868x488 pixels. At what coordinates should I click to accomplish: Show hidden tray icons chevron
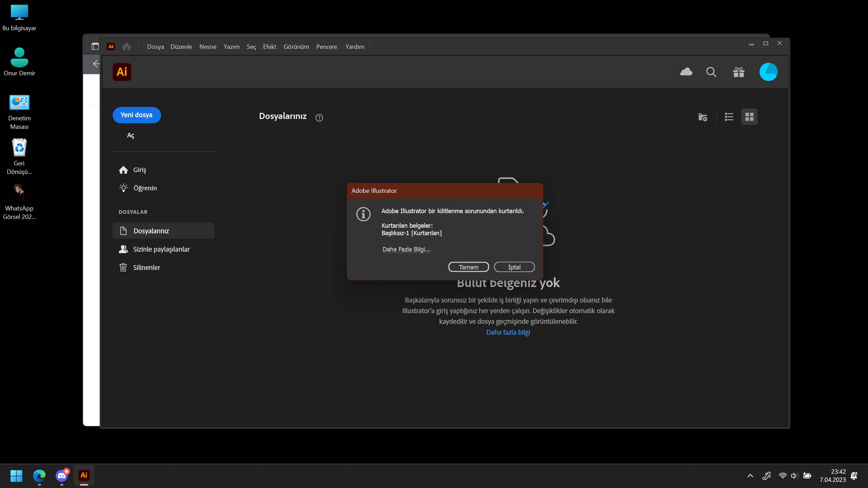point(750,476)
